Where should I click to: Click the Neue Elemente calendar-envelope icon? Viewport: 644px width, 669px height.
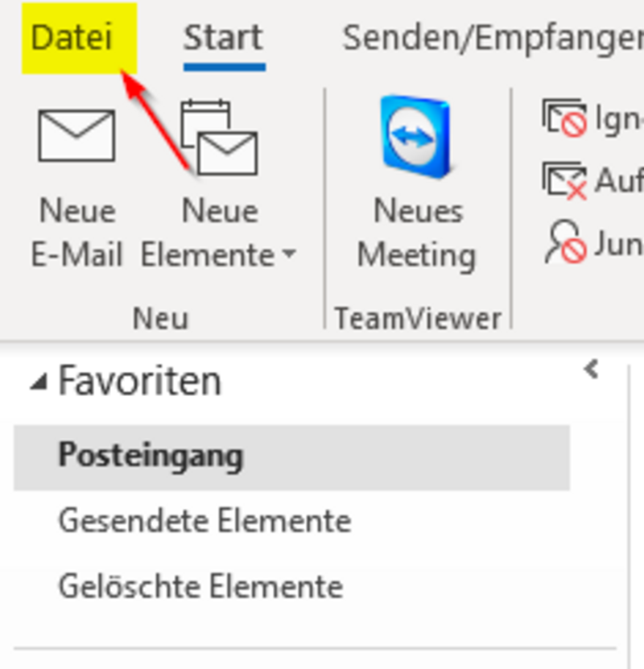(219, 138)
